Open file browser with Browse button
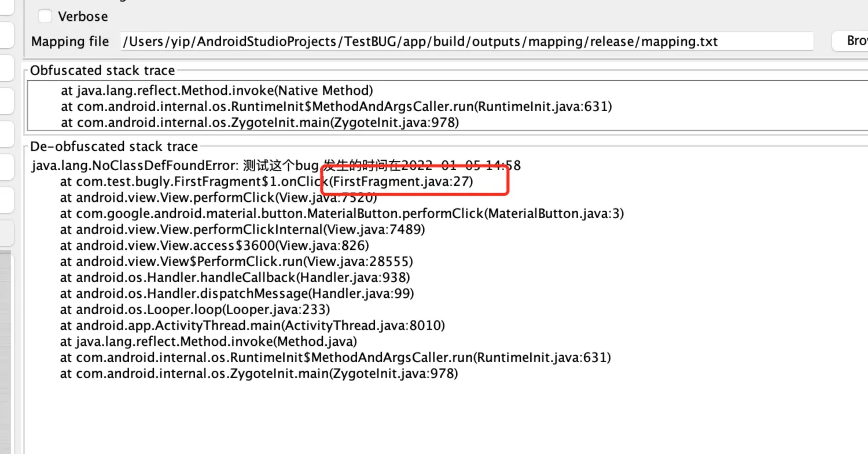This screenshot has height=454, width=868. [851, 40]
